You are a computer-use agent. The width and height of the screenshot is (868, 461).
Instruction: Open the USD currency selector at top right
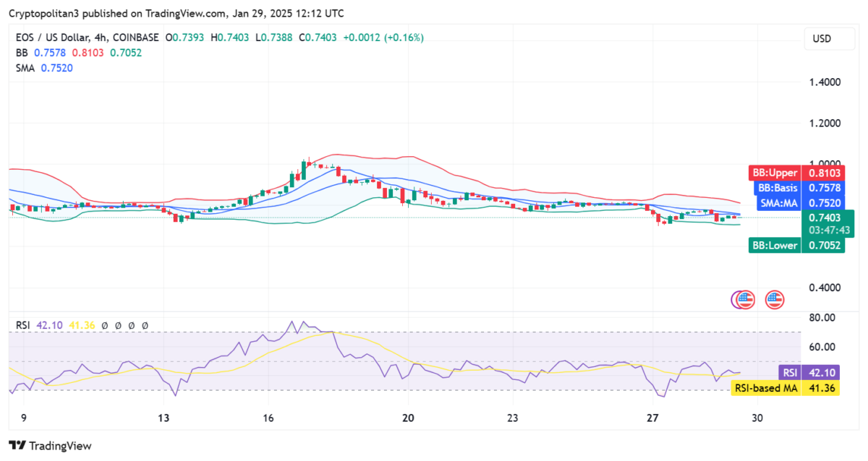pos(829,39)
